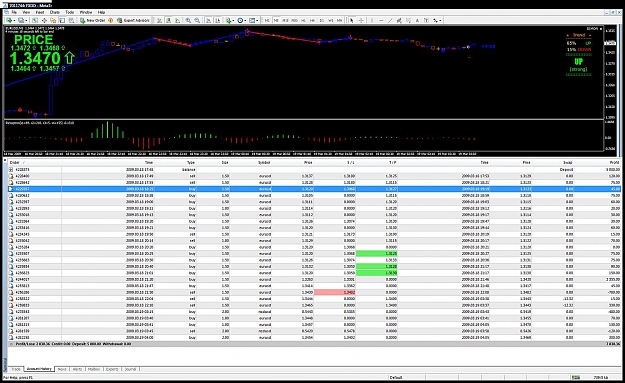Open the Arrows objects dropdown

(437, 20)
